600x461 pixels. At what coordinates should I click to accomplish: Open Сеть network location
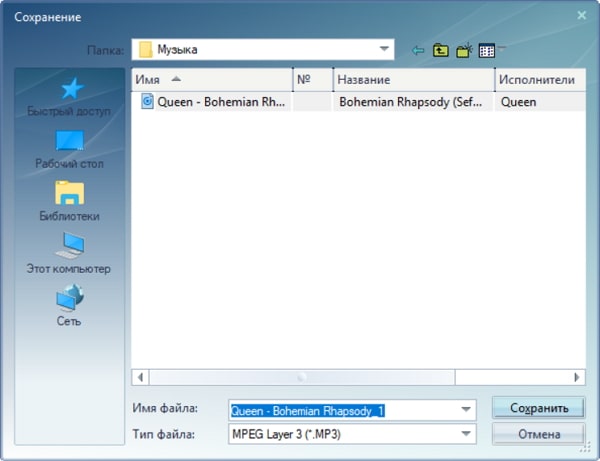point(69,305)
